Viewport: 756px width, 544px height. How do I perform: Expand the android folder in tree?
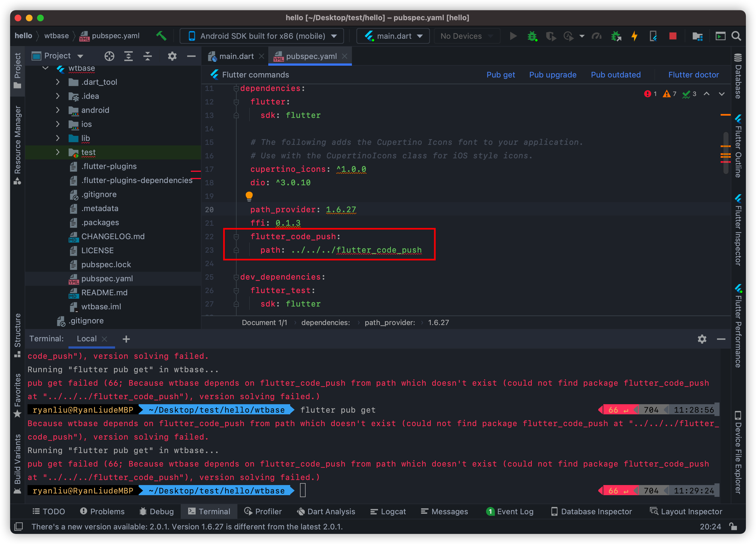tap(58, 110)
